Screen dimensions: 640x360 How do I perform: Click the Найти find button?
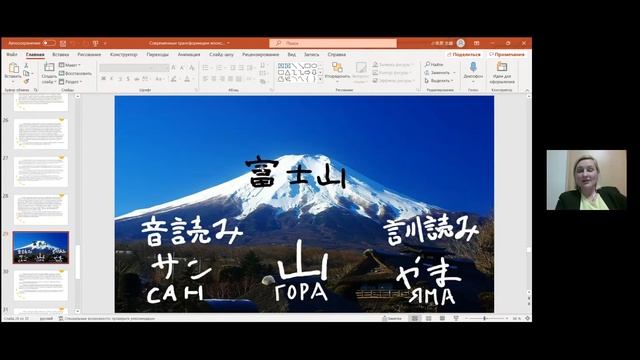434,64
